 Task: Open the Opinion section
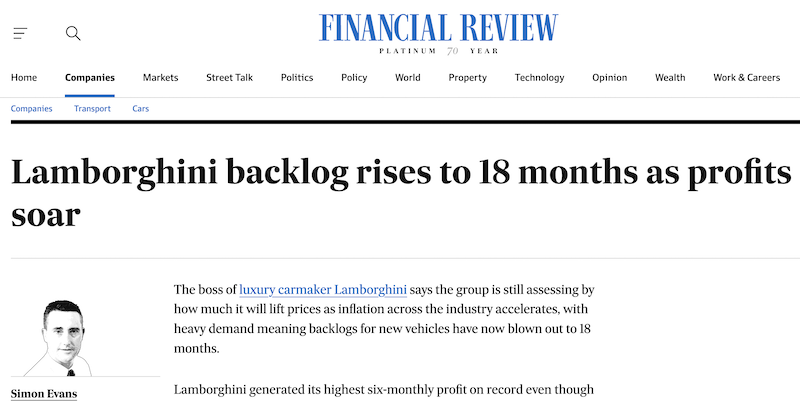(x=609, y=78)
